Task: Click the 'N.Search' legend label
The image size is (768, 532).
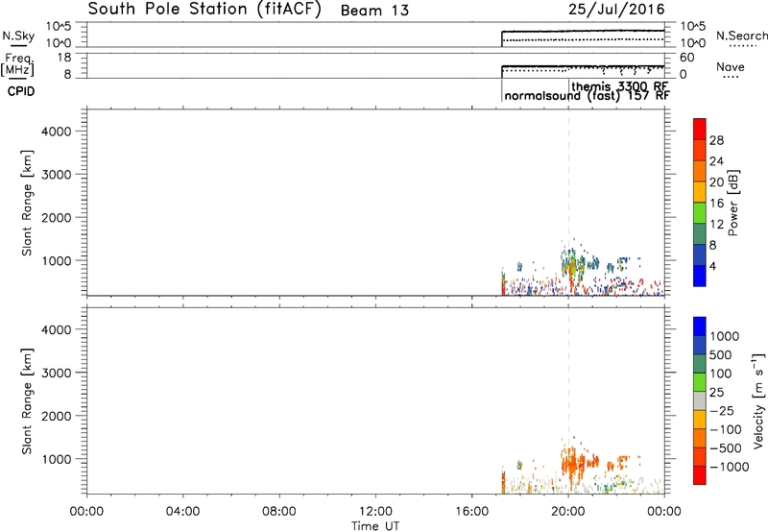Action: [741, 36]
